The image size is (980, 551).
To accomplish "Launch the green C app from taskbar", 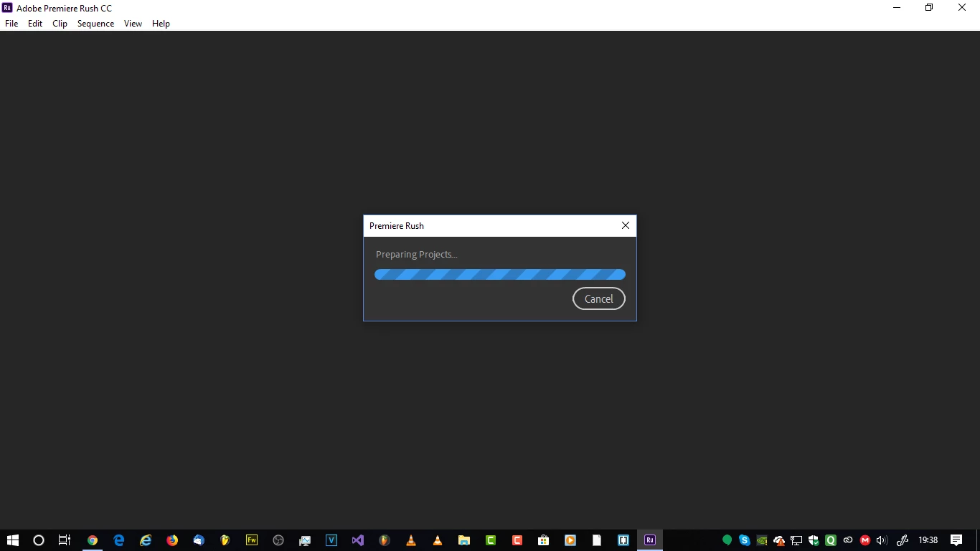I will (x=491, y=540).
